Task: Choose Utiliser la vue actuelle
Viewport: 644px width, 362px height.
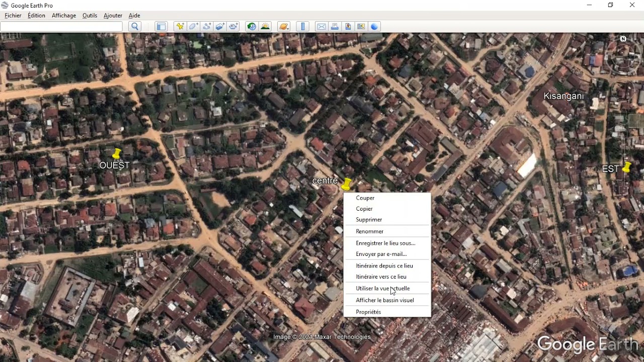Action: 387,289
